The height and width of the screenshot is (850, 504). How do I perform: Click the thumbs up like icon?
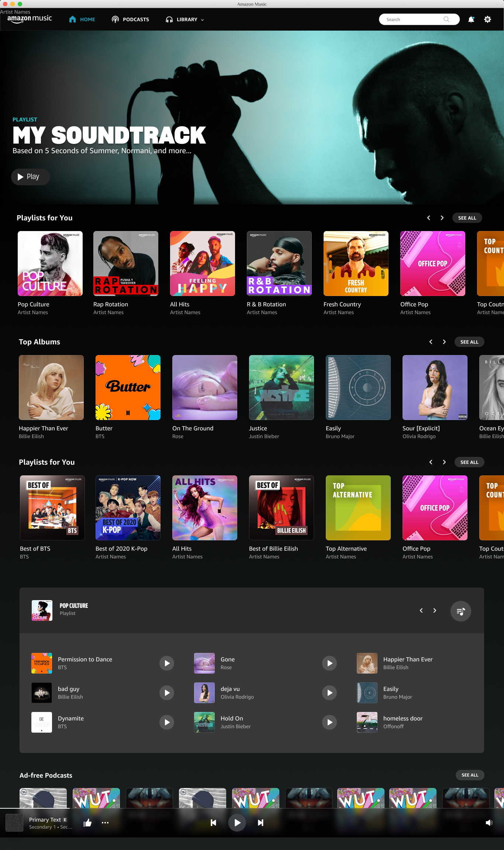(87, 822)
